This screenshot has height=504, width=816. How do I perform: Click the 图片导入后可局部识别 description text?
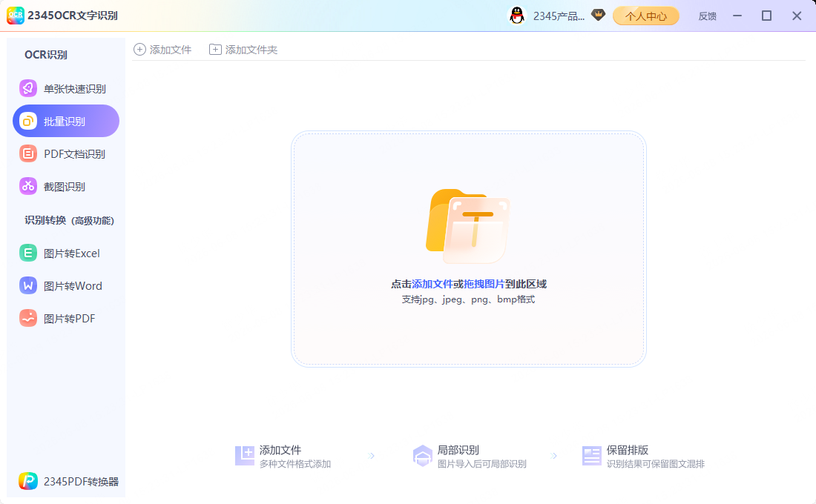[x=482, y=464]
